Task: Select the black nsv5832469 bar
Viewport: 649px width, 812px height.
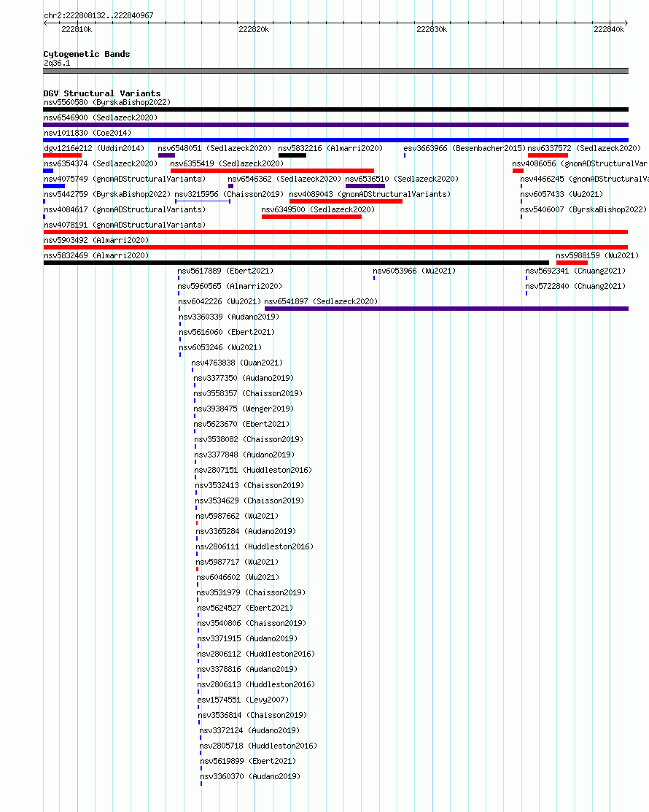Action: pyautogui.click(x=296, y=263)
